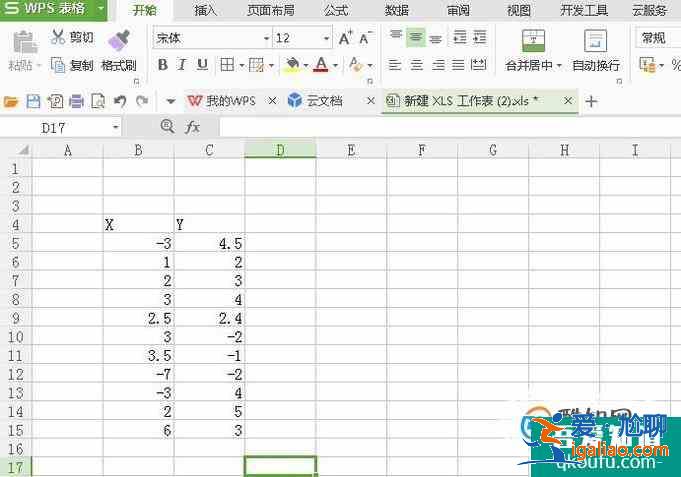
Task: Open fill color dropdown arrow
Action: (x=306, y=66)
